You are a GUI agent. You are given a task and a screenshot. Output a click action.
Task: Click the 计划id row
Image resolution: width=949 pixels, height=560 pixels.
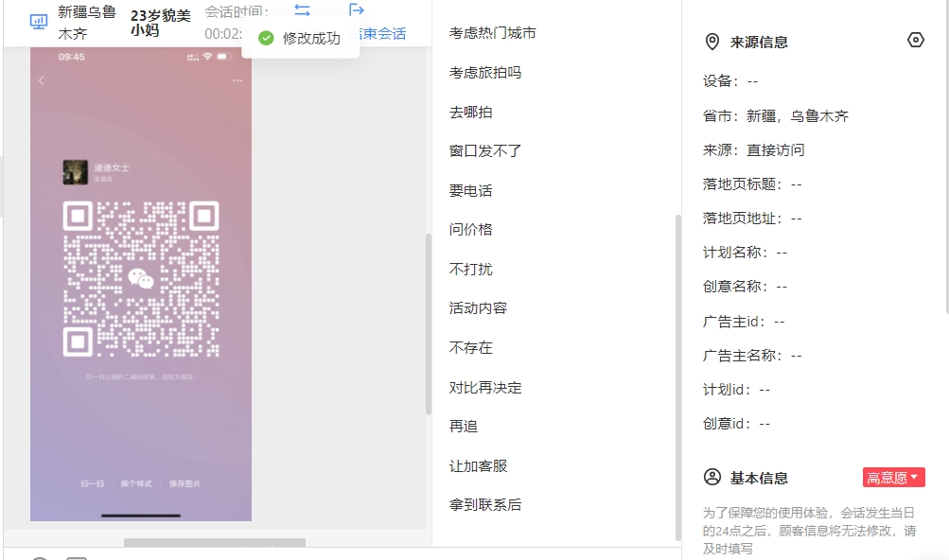coord(736,390)
